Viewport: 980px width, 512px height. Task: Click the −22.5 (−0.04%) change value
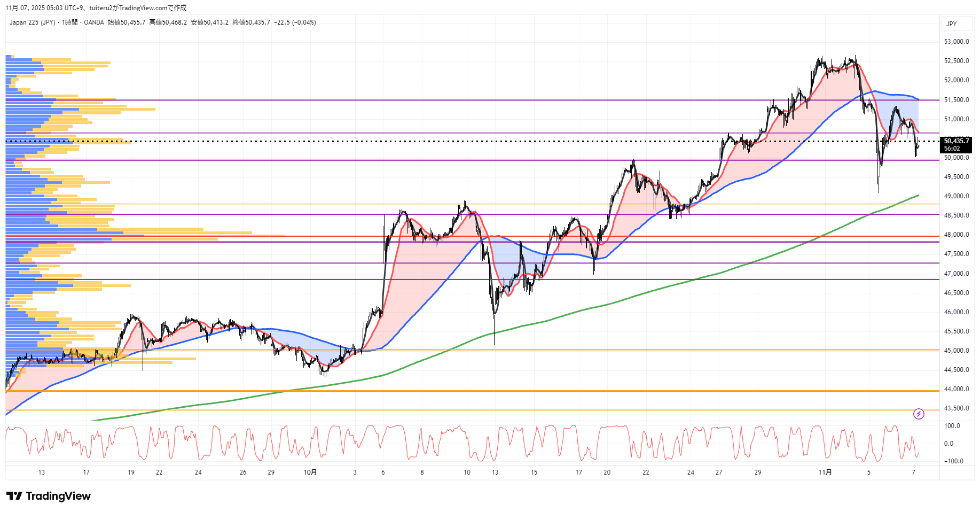tap(295, 22)
